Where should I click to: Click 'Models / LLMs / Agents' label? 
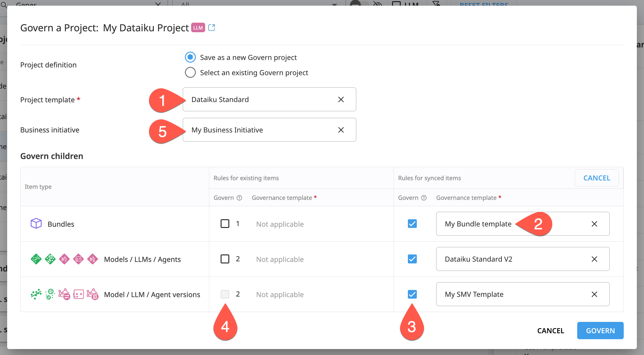(x=142, y=259)
